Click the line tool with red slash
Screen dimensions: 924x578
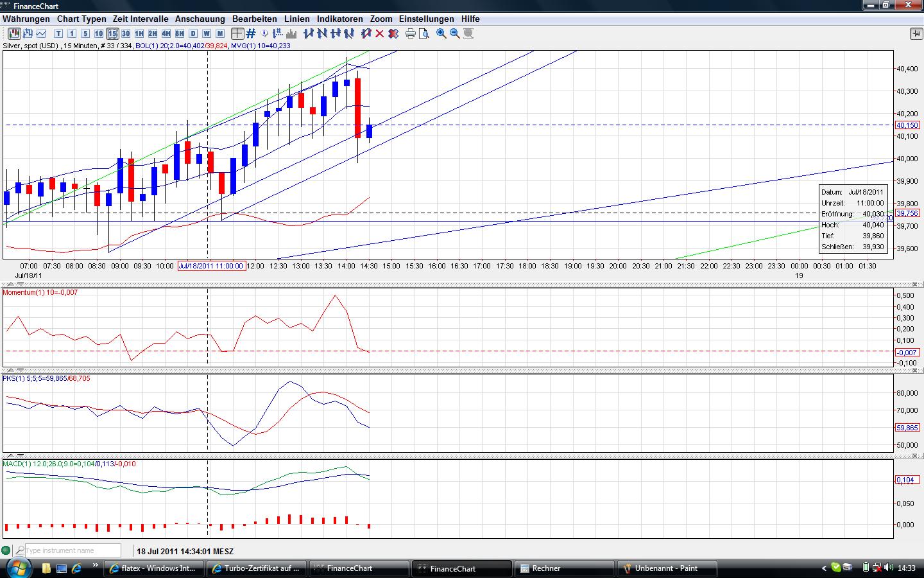click(x=366, y=33)
